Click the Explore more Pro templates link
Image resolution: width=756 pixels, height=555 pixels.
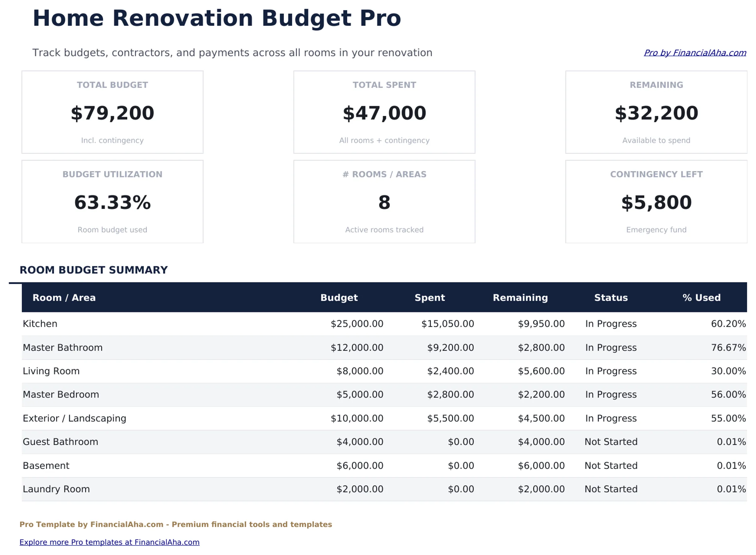click(109, 542)
